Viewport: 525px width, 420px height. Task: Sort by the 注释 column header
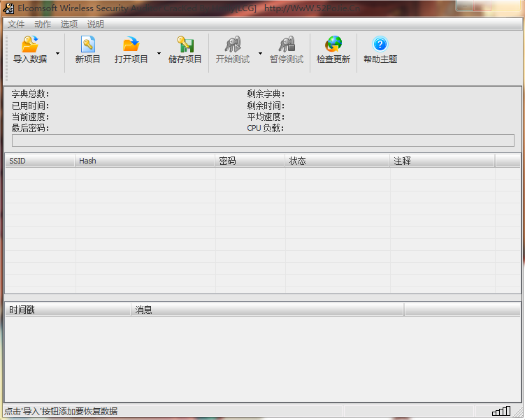(443, 161)
